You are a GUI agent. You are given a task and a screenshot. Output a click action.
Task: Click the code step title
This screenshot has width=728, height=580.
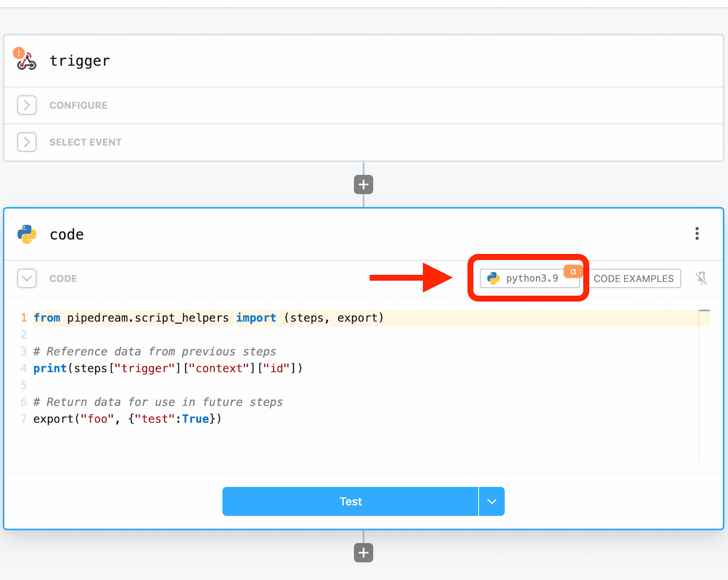[67, 234]
